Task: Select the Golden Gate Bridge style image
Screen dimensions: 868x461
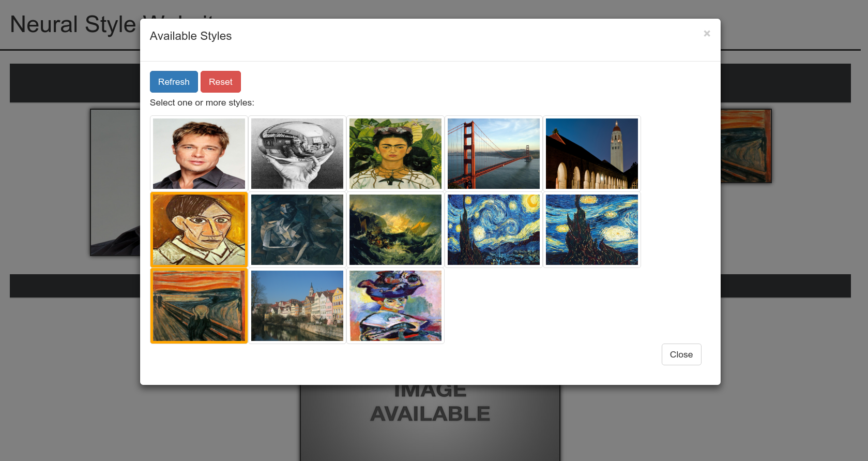Action: 494,154
